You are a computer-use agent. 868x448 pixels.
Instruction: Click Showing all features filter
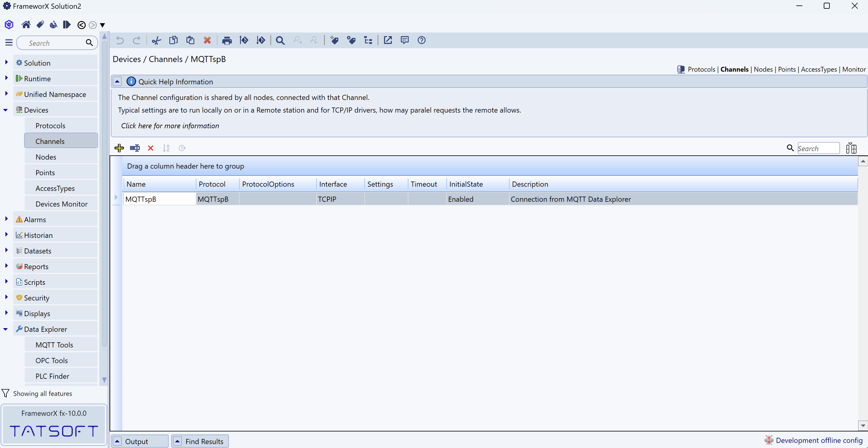click(37, 393)
